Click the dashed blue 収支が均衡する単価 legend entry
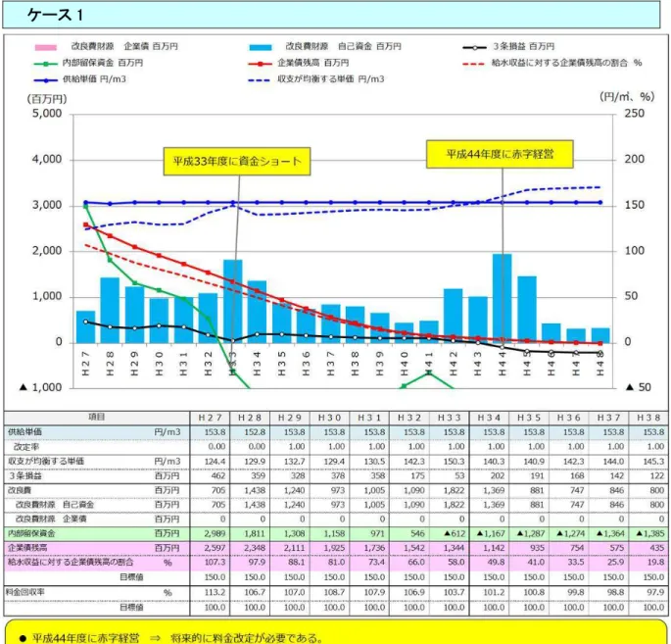 [316, 79]
